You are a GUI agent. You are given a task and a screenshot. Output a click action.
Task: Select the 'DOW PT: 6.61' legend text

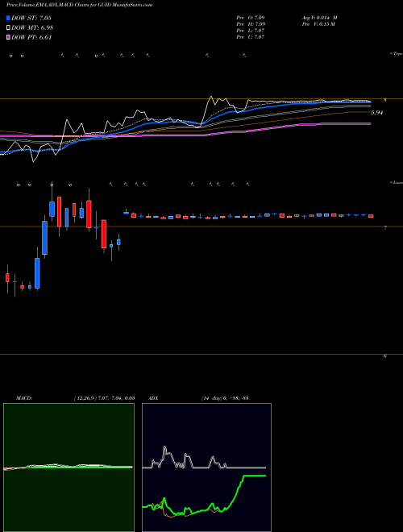click(31, 38)
